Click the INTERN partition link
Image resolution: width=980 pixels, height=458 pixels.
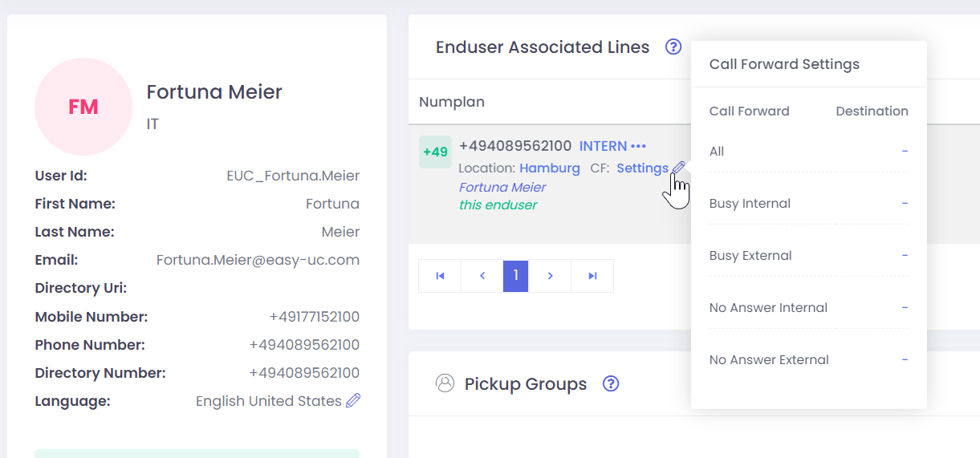tap(603, 146)
